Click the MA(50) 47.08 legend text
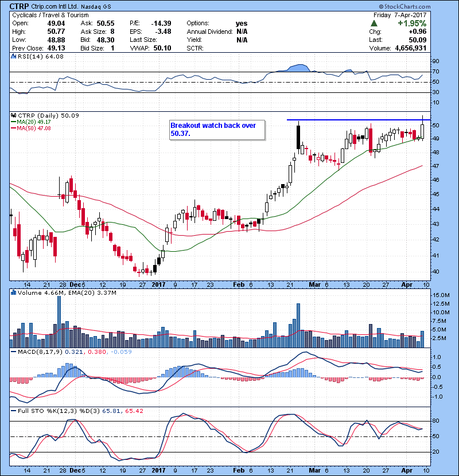The height and width of the screenshot is (476, 459). click(x=34, y=128)
